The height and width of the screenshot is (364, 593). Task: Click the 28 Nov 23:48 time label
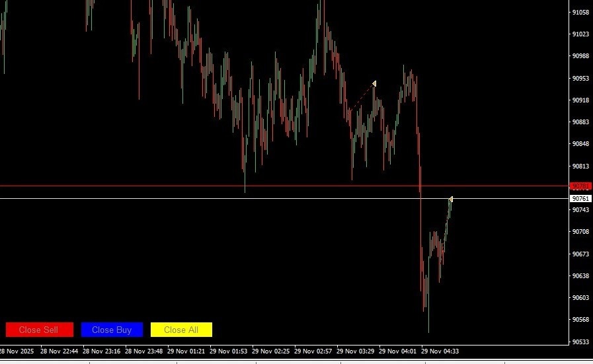[x=143, y=351]
